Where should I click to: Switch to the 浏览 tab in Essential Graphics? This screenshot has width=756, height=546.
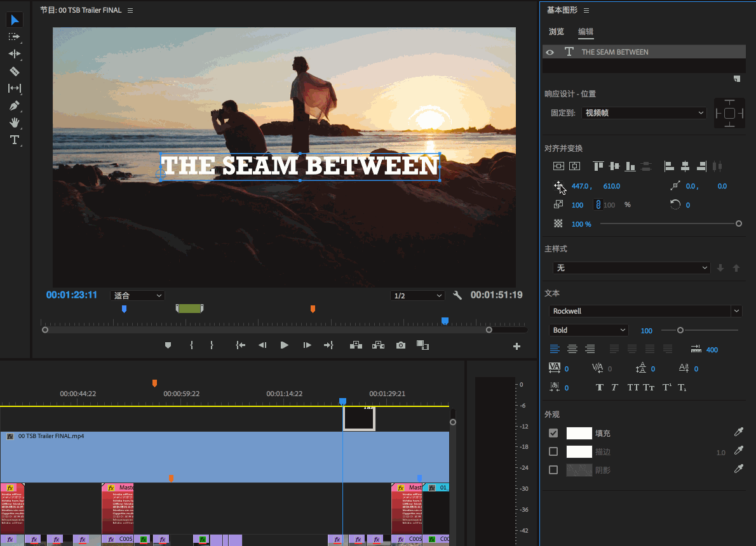tap(556, 31)
